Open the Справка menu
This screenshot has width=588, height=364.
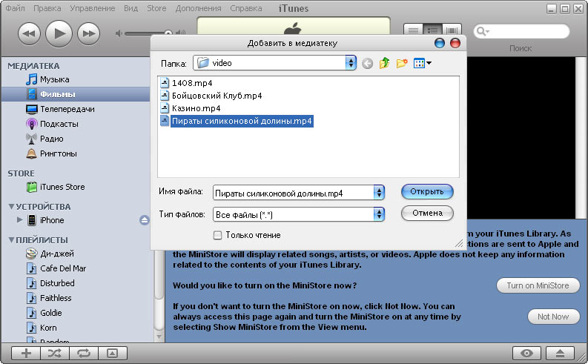pyautogui.click(x=246, y=8)
